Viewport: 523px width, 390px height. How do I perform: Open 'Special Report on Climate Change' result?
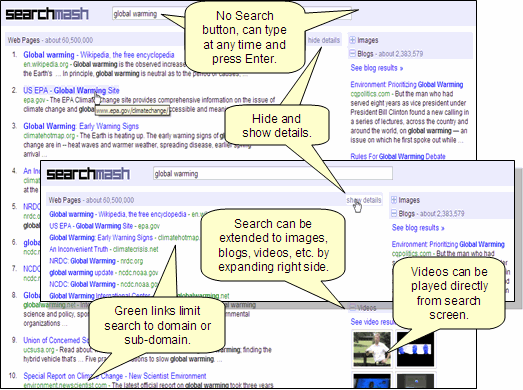click(115, 376)
